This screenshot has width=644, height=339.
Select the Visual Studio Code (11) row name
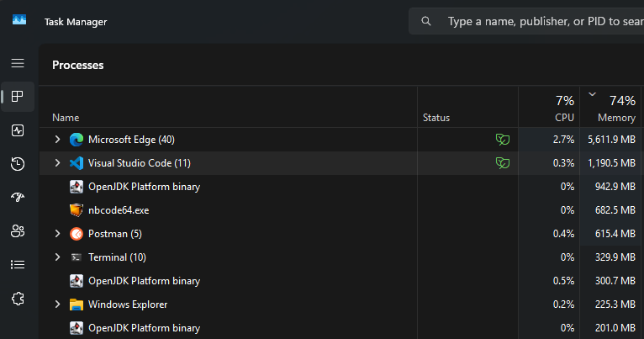[x=140, y=163]
